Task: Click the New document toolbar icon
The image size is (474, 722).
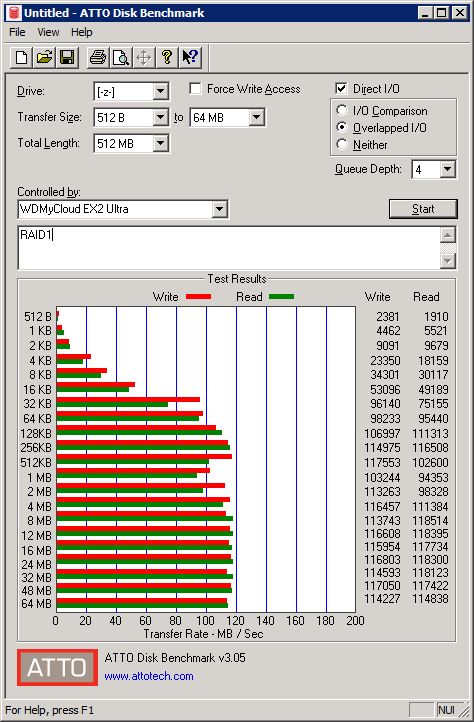Action: 21,58
